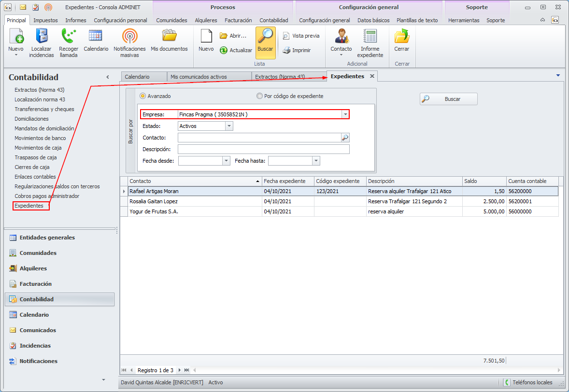Open Movimientos de banco link

pyautogui.click(x=40, y=138)
